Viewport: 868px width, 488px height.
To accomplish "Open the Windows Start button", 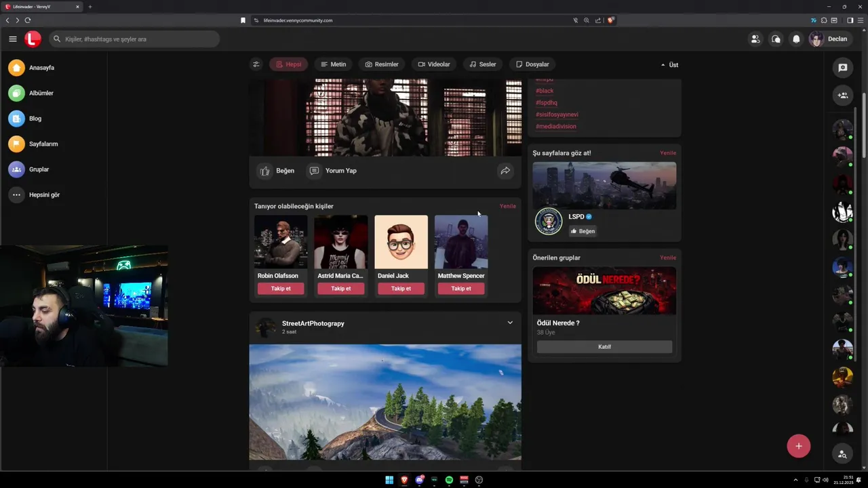I will point(389,480).
